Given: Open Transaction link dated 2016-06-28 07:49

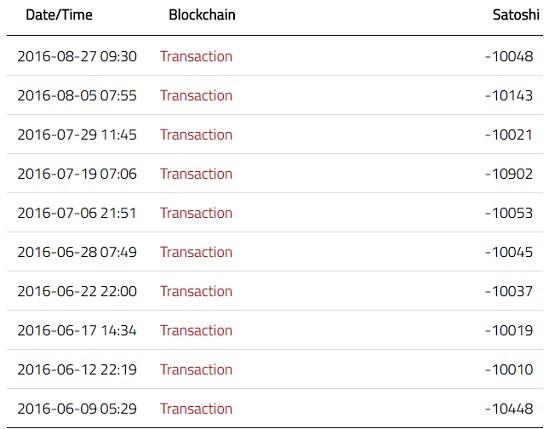Looking at the screenshot, I should tap(196, 252).
